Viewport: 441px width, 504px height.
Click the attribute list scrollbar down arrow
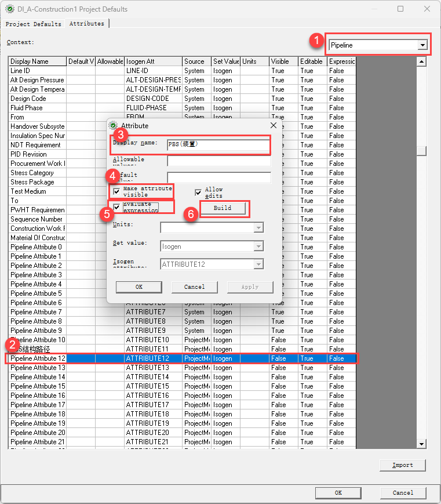[422, 444]
